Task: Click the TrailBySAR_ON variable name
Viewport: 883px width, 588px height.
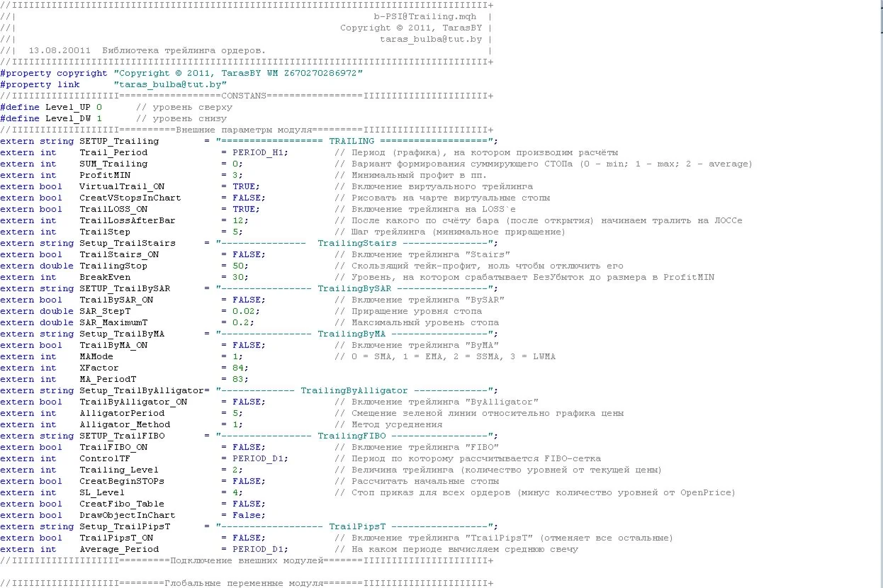Action: tap(116, 300)
